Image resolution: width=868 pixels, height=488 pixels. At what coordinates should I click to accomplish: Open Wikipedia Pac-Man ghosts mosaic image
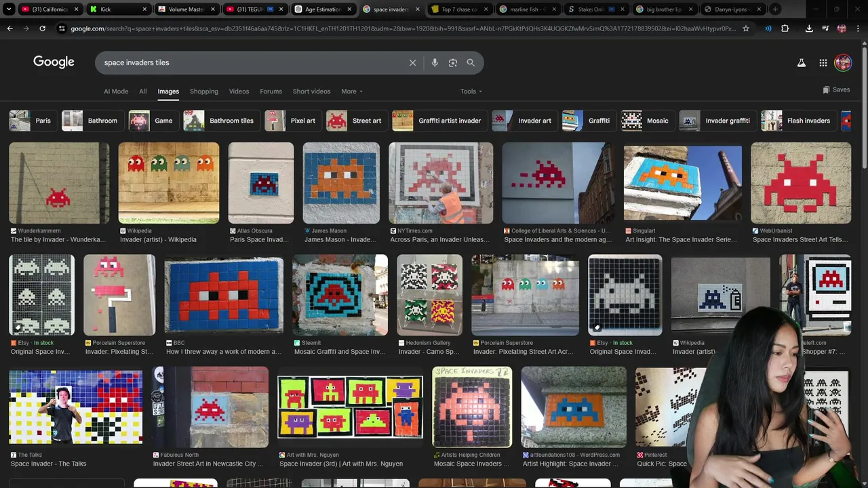click(169, 183)
